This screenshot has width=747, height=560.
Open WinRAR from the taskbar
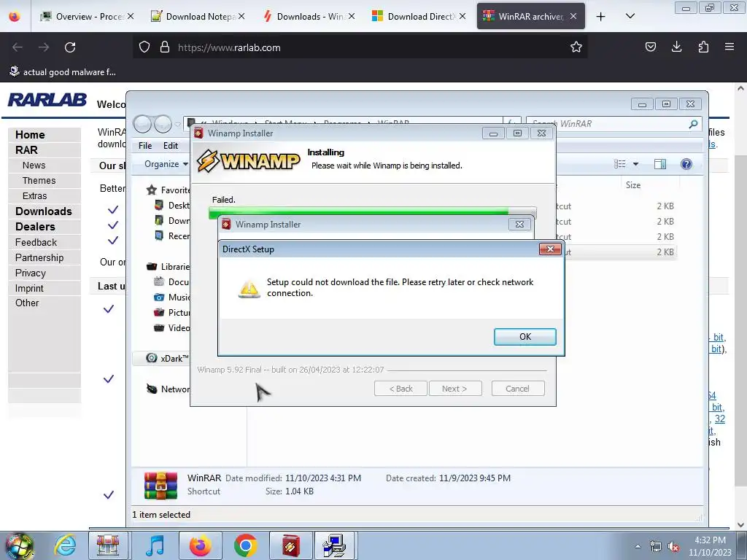[x=108, y=545]
